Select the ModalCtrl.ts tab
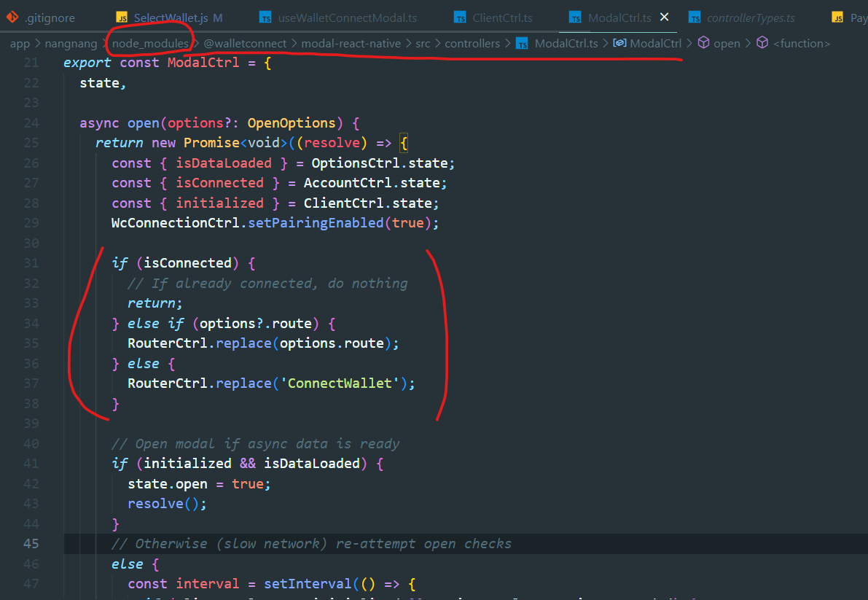 click(x=619, y=17)
